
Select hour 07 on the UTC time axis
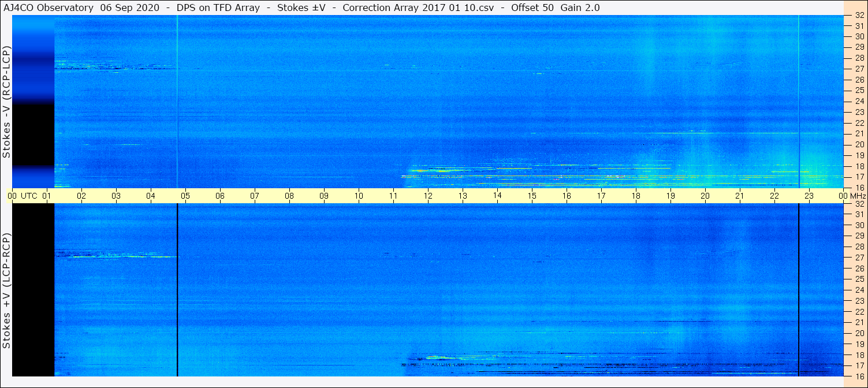point(255,196)
